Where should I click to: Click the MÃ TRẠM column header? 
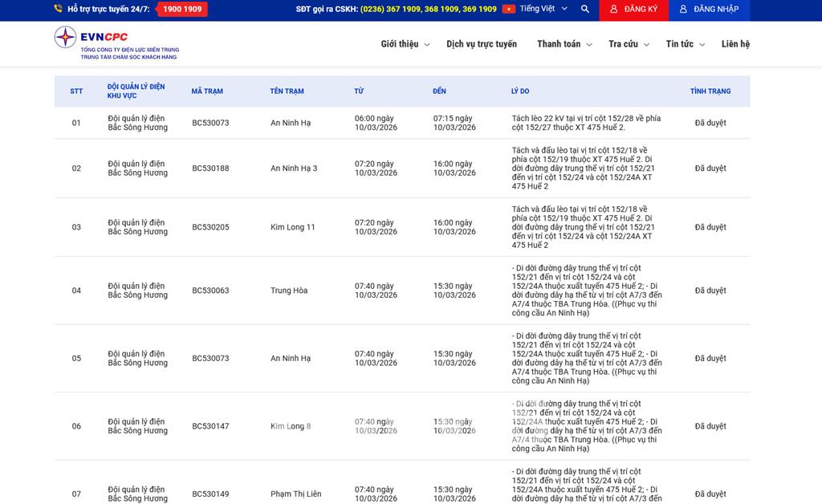tap(207, 91)
